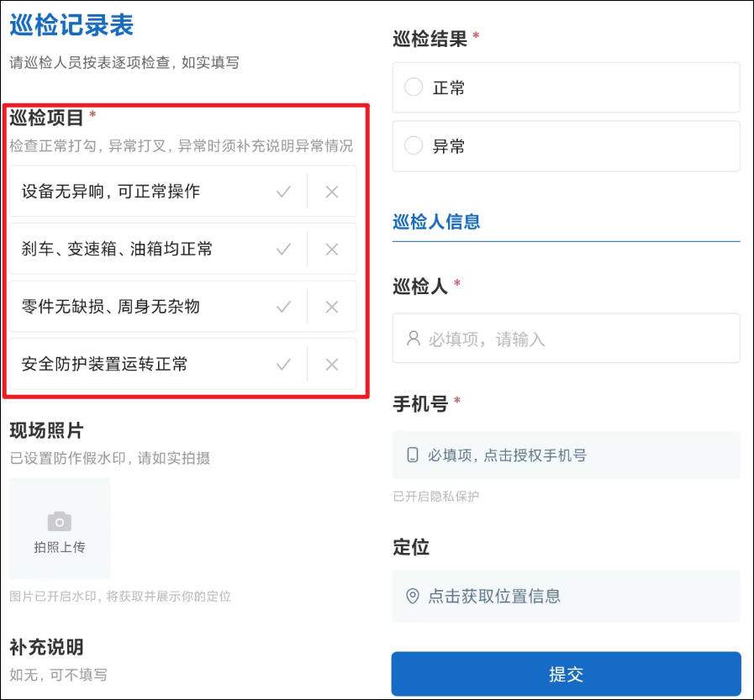Select the 正常 radio option

(414, 87)
